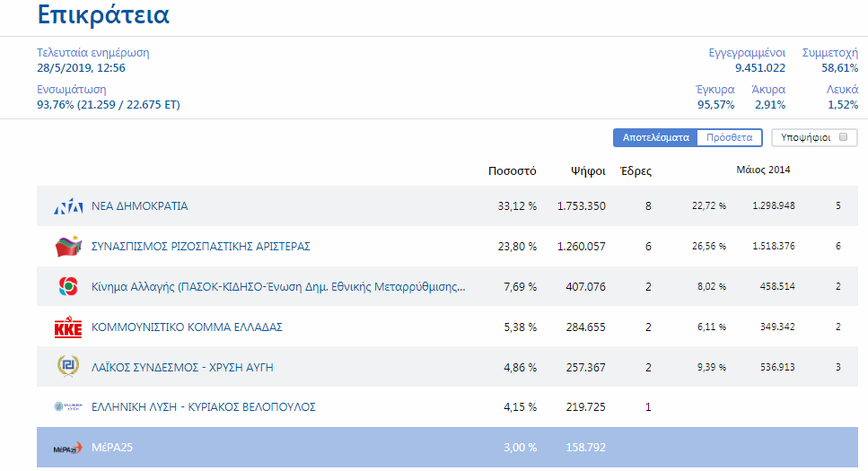Click the 5,38 % percentage value
868x471 pixels.
coord(520,327)
